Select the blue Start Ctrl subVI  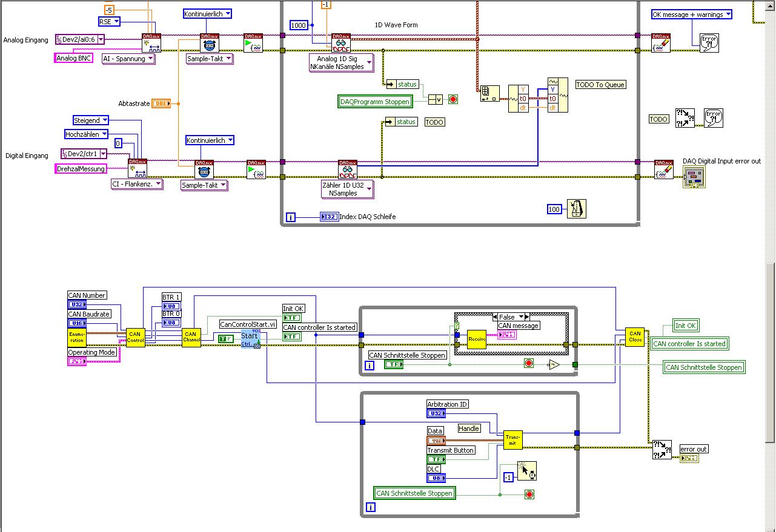(250, 339)
